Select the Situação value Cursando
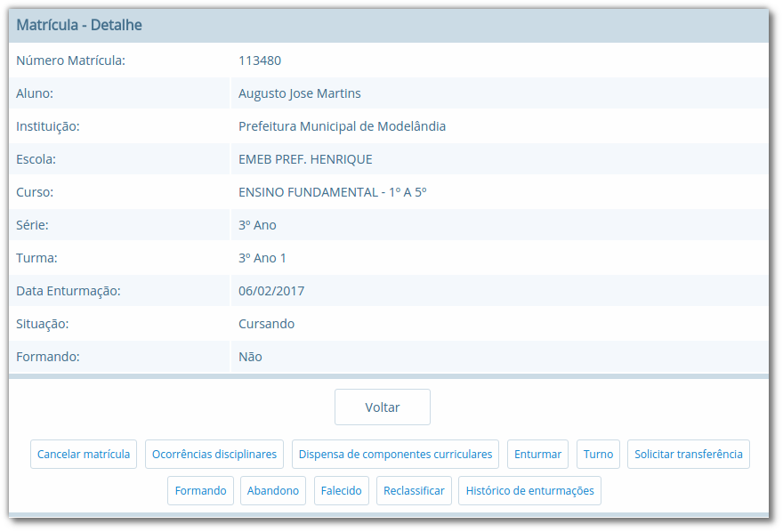 266,323
